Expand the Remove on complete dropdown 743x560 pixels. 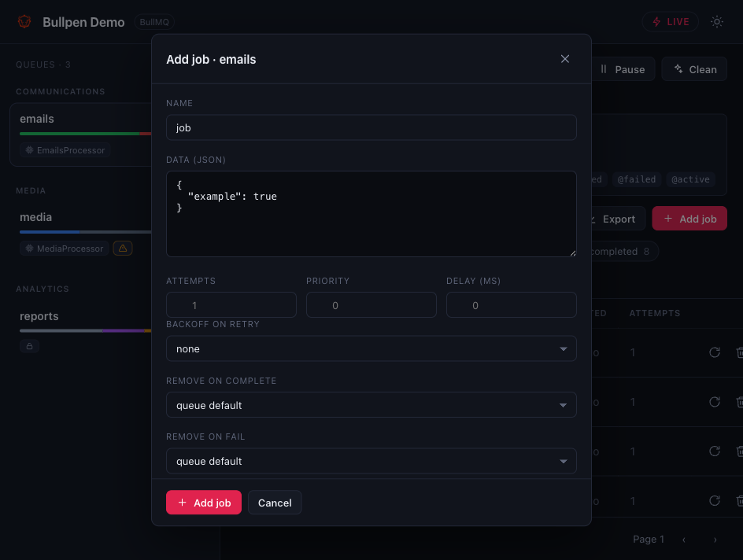[x=371, y=405]
